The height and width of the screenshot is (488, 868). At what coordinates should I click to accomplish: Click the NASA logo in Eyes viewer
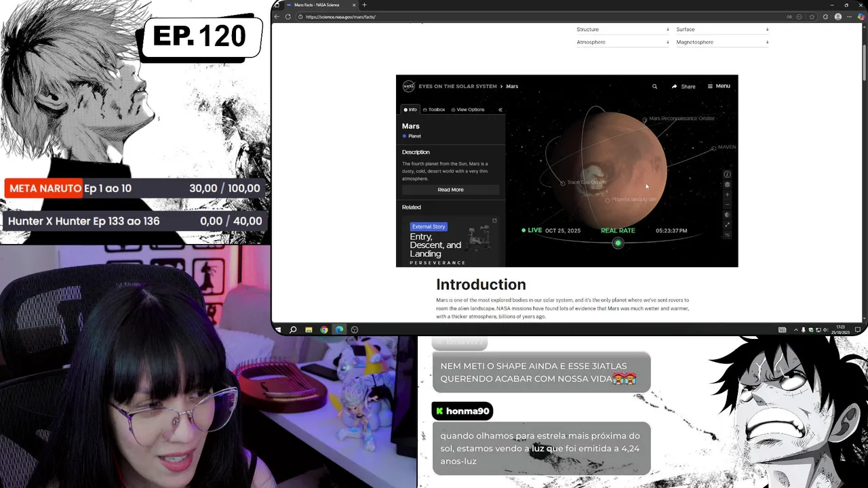pos(408,86)
